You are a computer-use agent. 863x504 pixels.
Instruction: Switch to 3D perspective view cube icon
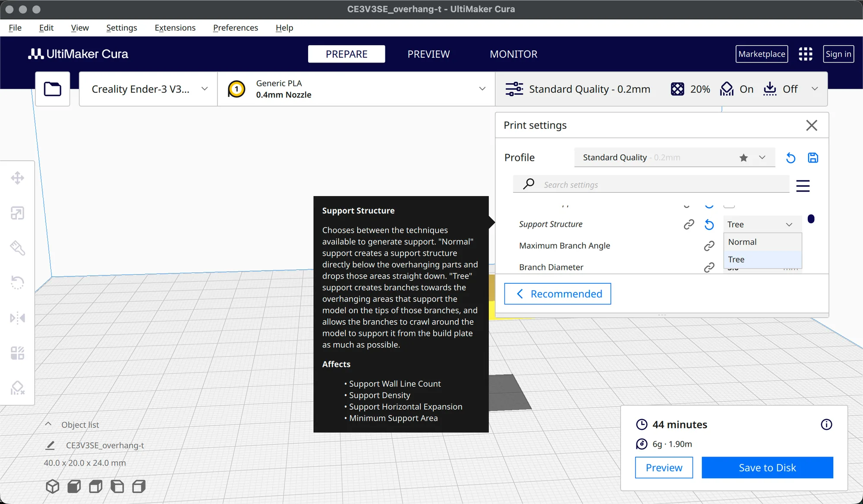53,486
